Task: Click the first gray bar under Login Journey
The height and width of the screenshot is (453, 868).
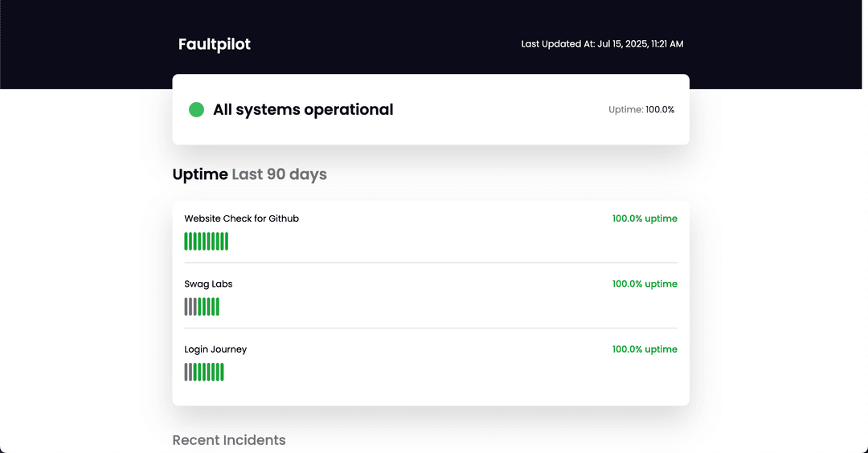Action: tap(186, 372)
